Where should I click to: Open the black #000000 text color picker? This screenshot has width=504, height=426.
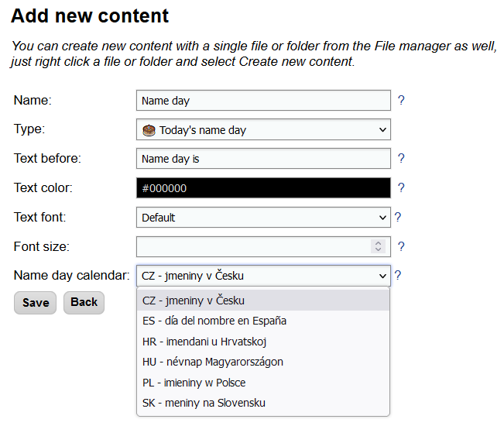tap(263, 187)
